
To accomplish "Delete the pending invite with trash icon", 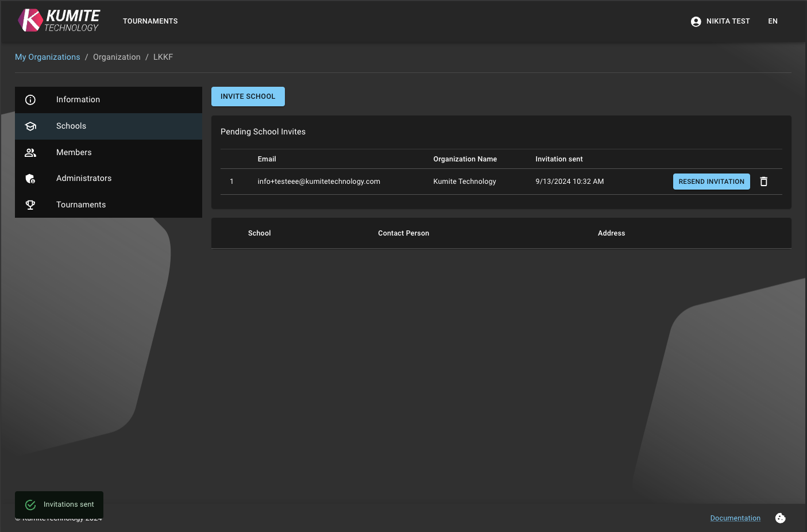I will click(763, 182).
